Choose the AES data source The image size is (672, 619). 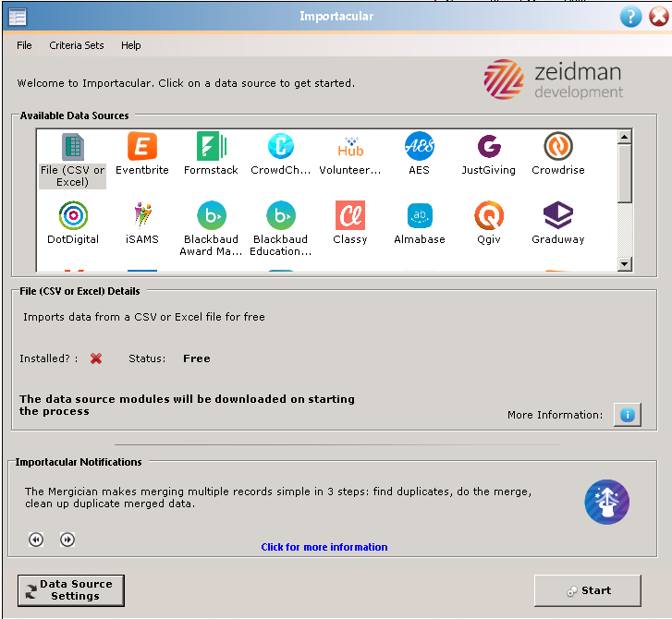tap(419, 154)
